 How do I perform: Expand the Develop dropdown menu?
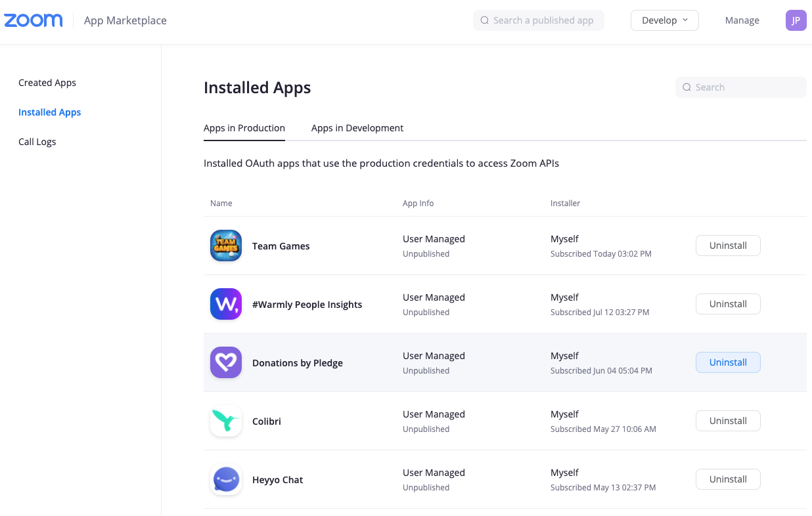tap(664, 20)
